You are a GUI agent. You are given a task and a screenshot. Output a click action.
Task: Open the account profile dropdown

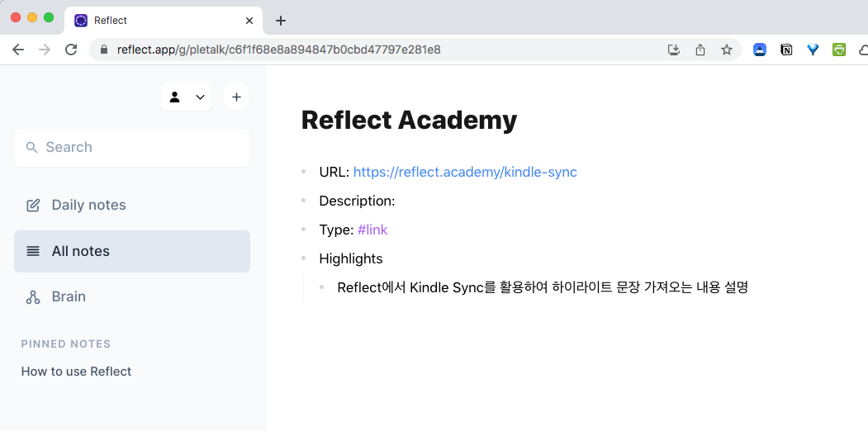pos(187,97)
